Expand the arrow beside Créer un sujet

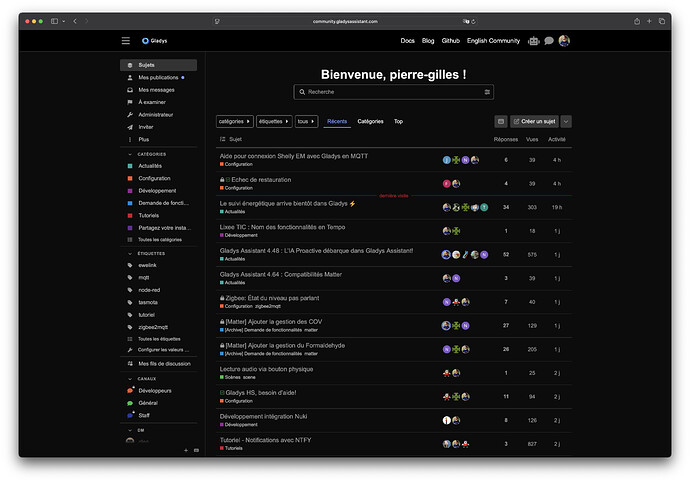[566, 121]
